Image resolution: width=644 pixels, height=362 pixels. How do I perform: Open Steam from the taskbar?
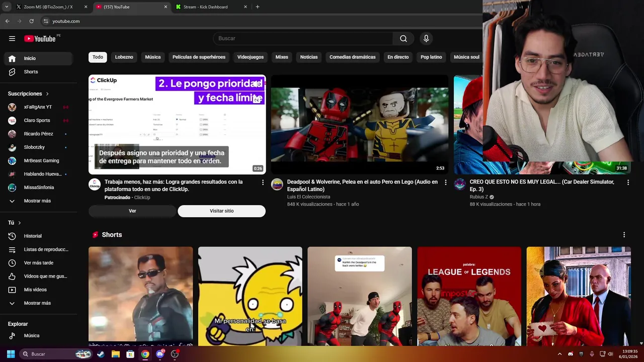pyautogui.click(x=101, y=354)
